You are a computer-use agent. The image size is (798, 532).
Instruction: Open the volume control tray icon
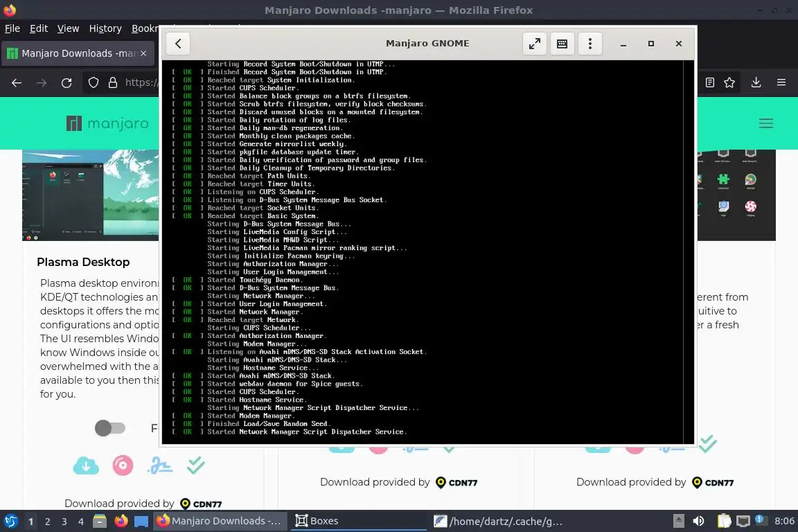pos(699,522)
